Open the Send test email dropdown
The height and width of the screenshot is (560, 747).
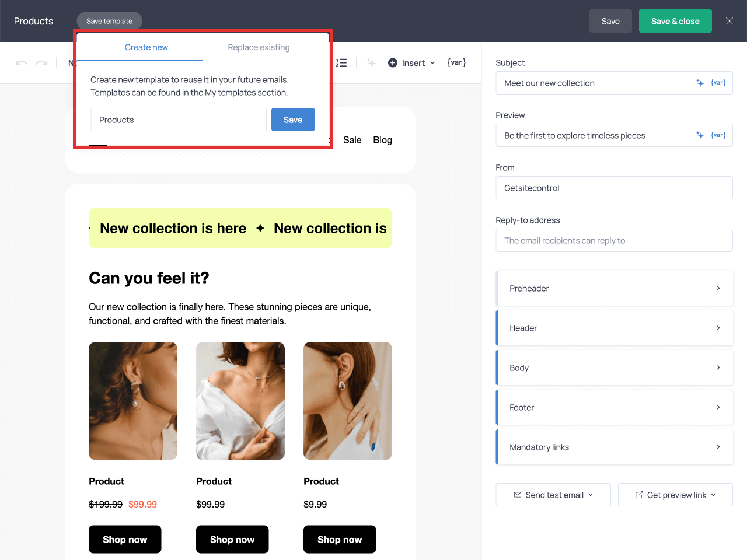(x=553, y=495)
